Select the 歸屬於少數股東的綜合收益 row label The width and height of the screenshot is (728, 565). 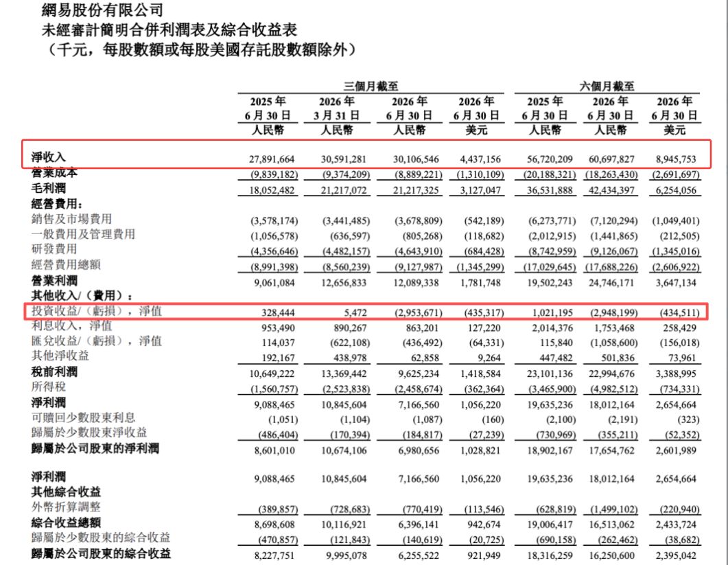(100, 538)
